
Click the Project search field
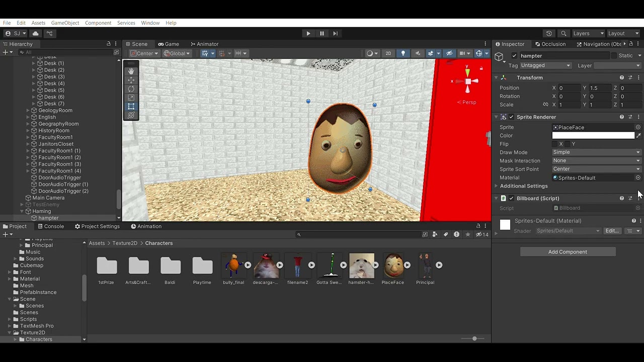pyautogui.click(x=358, y=234)
